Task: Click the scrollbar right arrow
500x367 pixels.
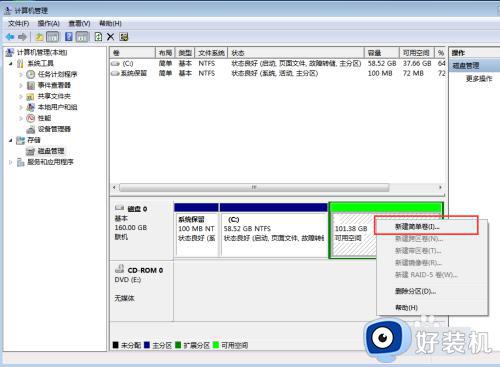Action: (x=440, y=187)
